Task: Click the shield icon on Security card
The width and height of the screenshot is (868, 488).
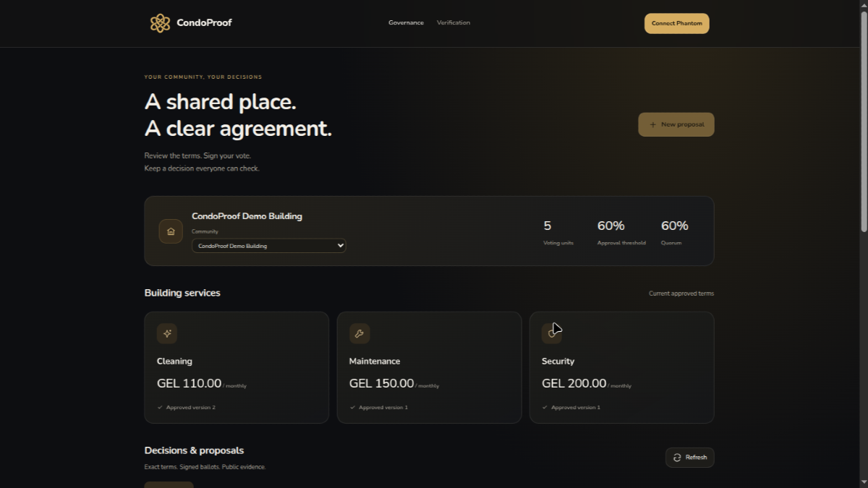Action: (552, 333)
